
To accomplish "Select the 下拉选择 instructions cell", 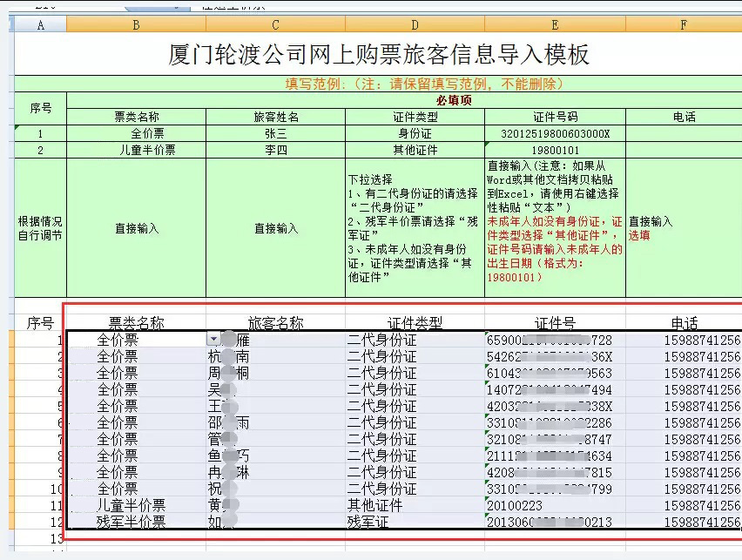I will 415,228.
